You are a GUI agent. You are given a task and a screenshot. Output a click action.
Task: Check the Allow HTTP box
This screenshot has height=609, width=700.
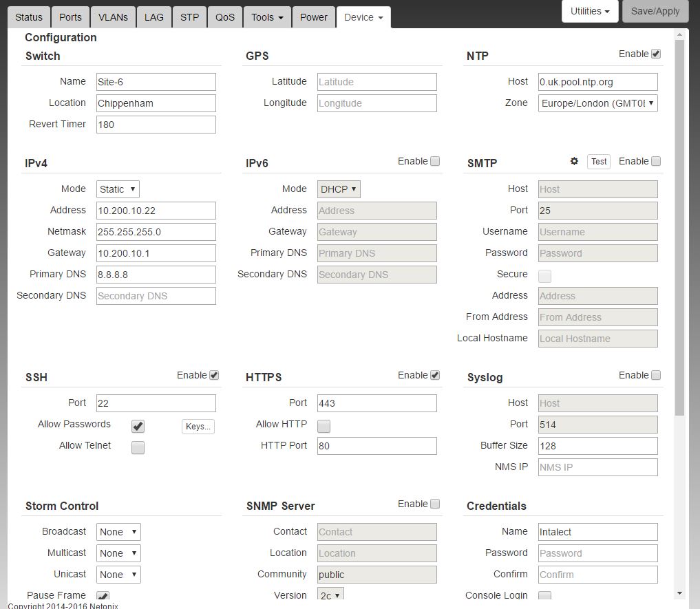point(324,426)
